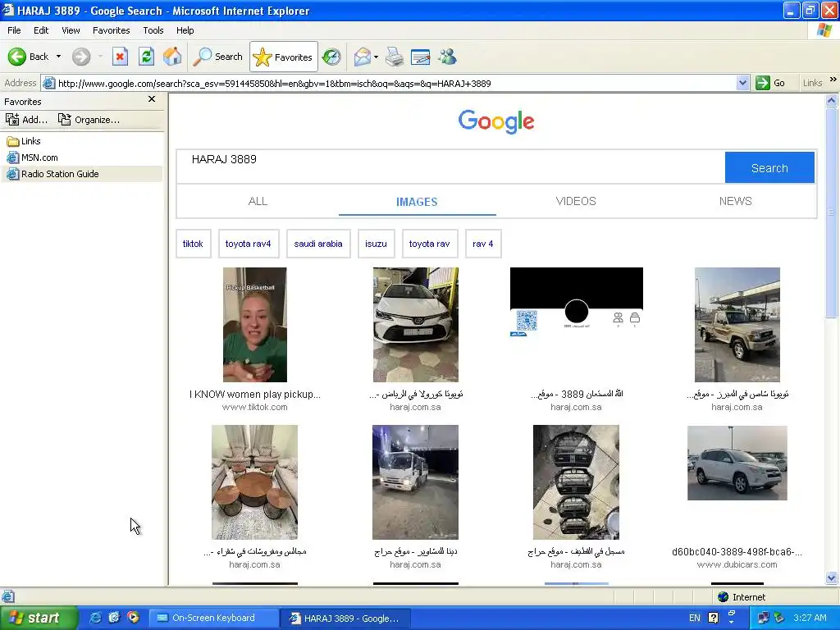This screenshot has width=840, height=630.
Task: Select the saudi arabia filter chip
Action: [318, 244]
